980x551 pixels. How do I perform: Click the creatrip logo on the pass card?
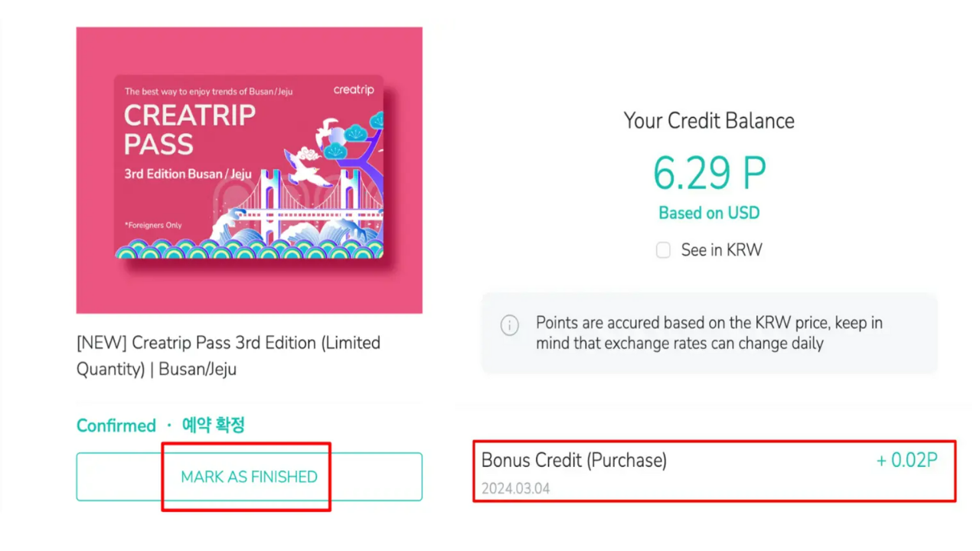click(x=354, y=90)
